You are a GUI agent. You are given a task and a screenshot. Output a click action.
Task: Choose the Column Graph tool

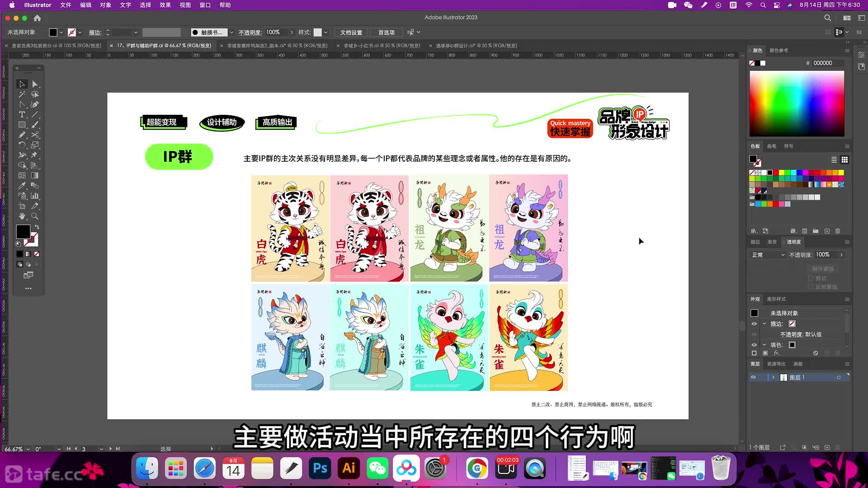tap(35, 196)
